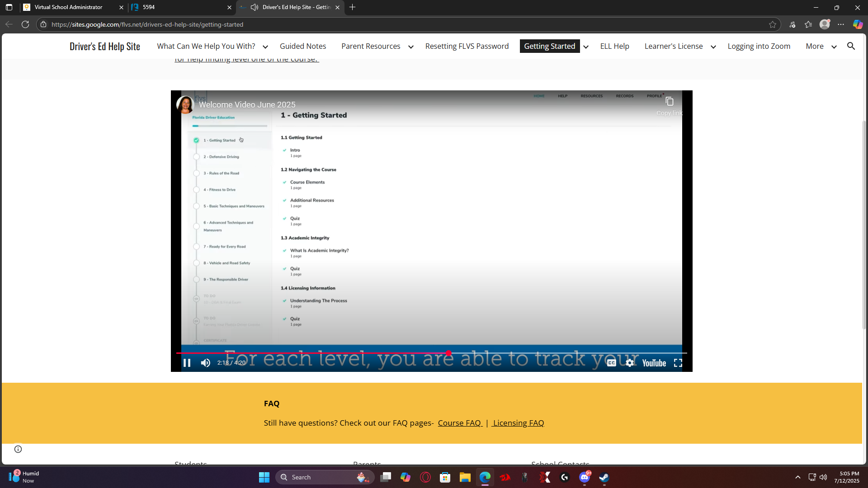
Task: Expand the More menu chevron
Action: tap(834, 47)
